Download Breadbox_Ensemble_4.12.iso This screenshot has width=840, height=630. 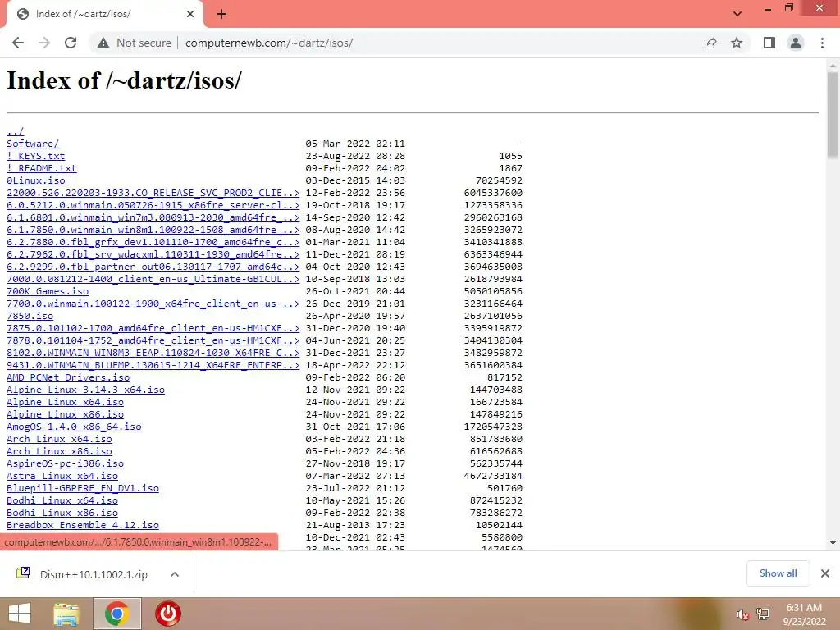point(83,526)
